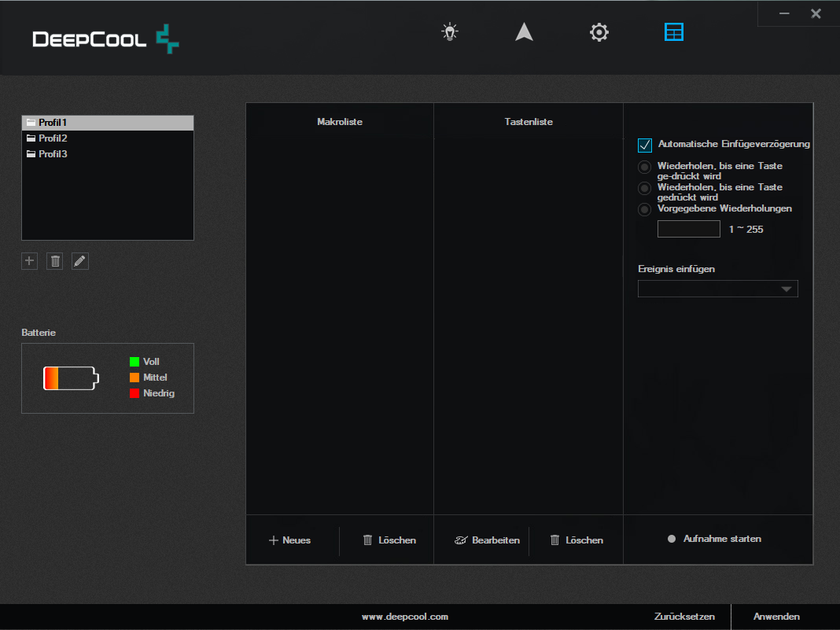Click Bearbeiten under the Tastenliste
This screenshot has height=630, width=840.
click(x=488, y=540)
